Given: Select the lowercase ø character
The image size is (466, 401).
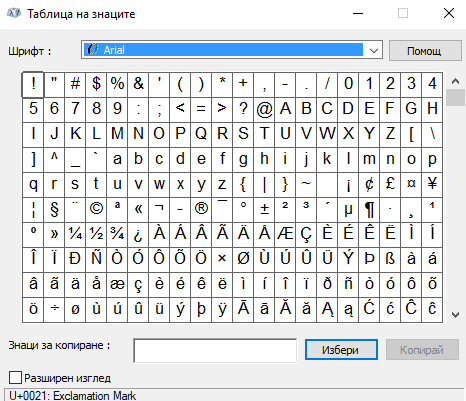Looking at the screenshot, I should point(75,310).
